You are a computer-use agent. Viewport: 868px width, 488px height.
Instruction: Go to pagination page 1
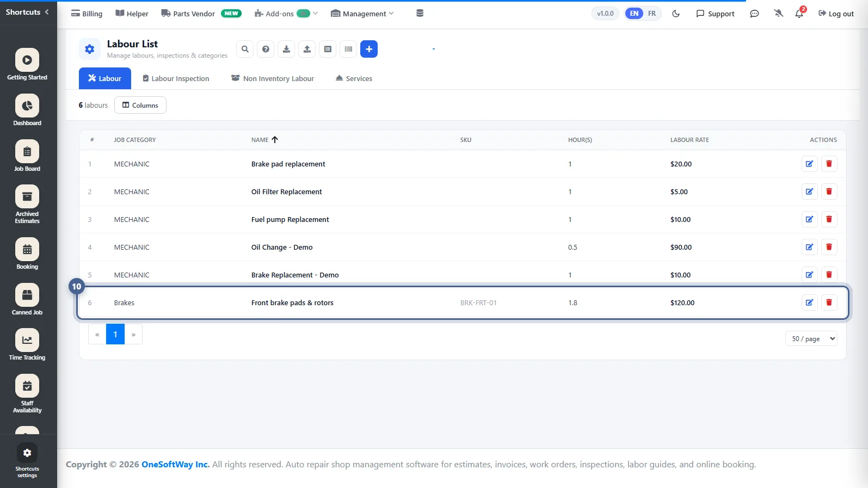(x=115, y=334)
